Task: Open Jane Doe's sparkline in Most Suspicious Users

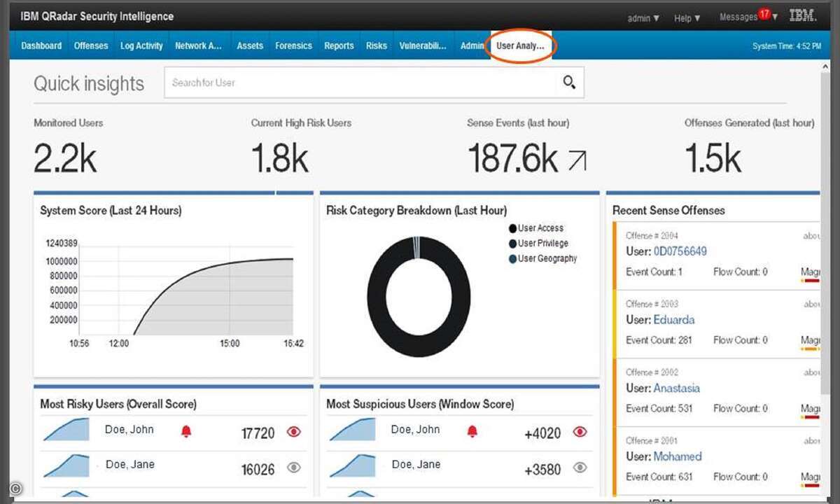Action: [353, 465]
